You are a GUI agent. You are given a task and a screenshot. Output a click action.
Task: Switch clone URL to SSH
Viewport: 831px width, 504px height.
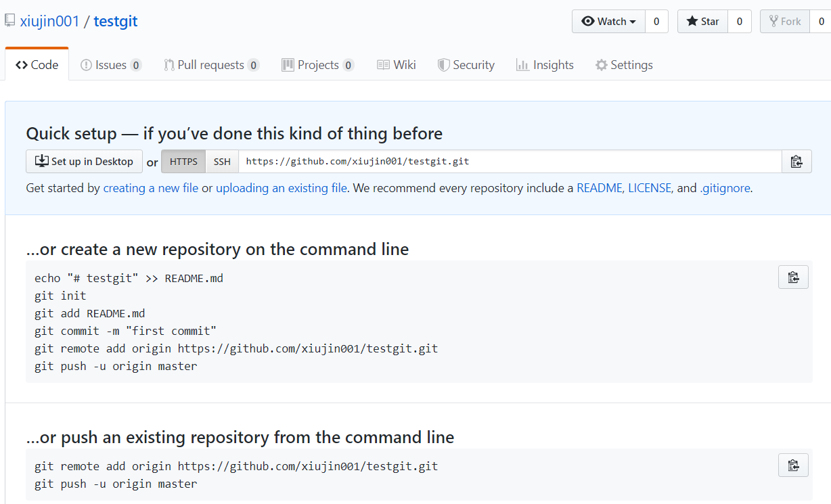click(222, 162)
